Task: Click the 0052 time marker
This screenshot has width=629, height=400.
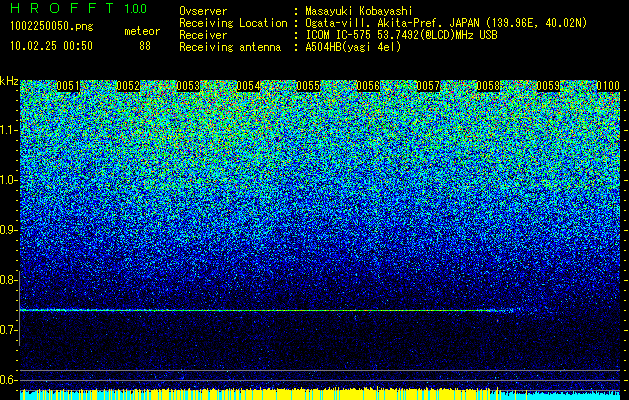Action: [128, 86]
